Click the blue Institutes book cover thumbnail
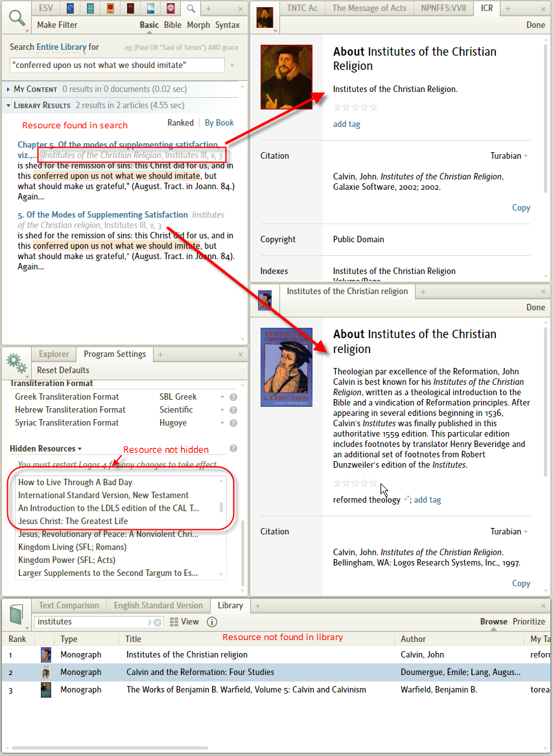This screenshot has height=756, width=553. click(x=286, y=367)
